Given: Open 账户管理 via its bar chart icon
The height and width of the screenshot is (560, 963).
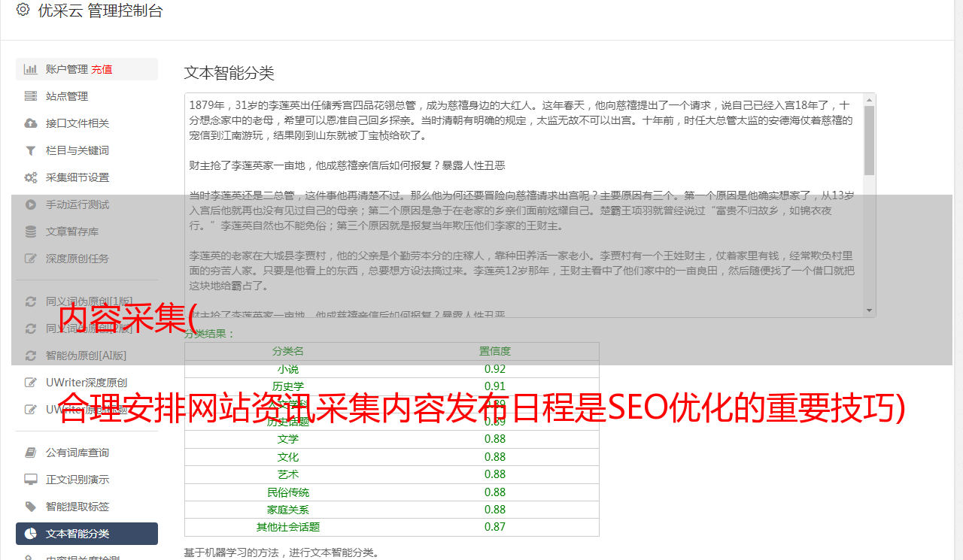Looking at the screenshot, I should click(31, 69).
